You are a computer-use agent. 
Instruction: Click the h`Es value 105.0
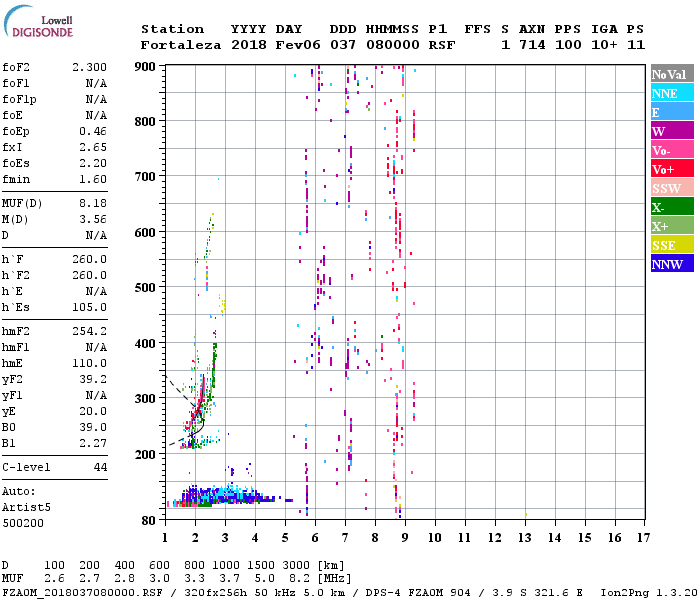tap(89, 308)
